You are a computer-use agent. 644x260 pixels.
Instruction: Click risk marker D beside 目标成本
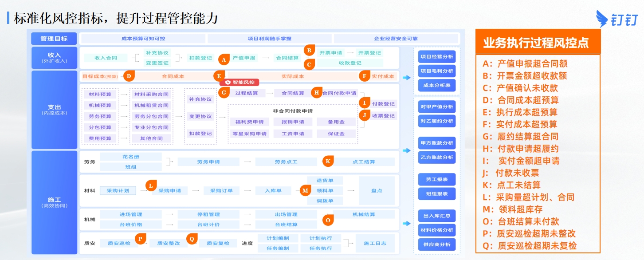(x=128, y=76)
